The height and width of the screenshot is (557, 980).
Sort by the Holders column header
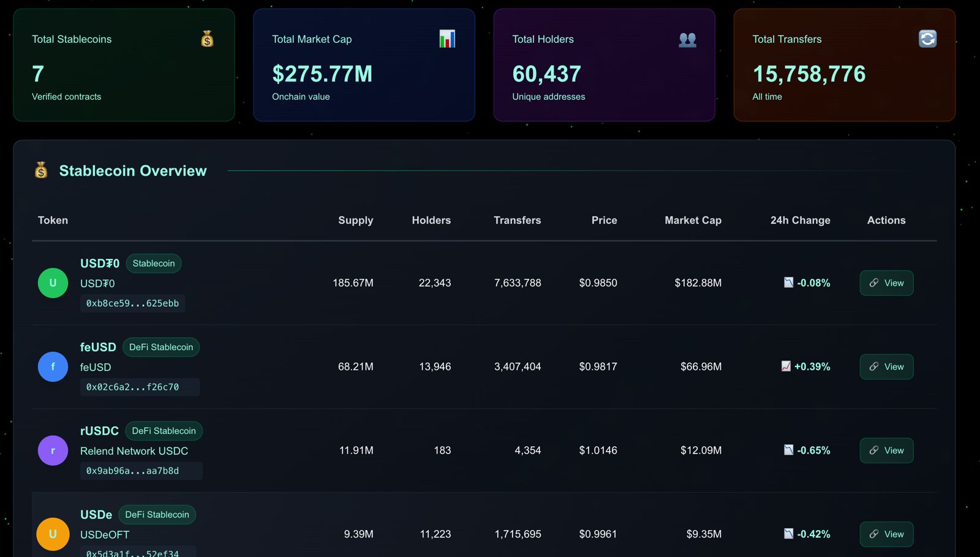point(431,220)
